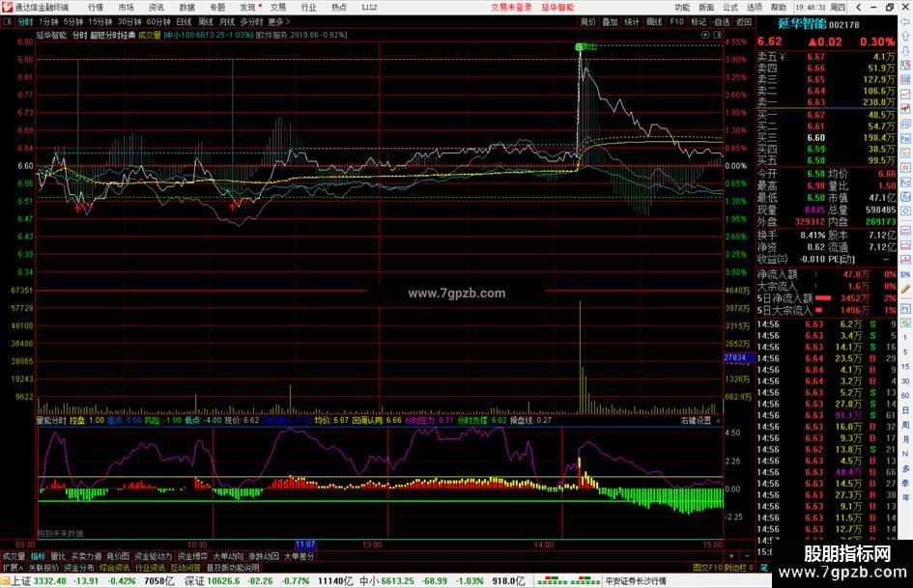The width and height of the screenshot is (913, 588).
Task: Select the 大单差分 tab
Action: (300, 556)
